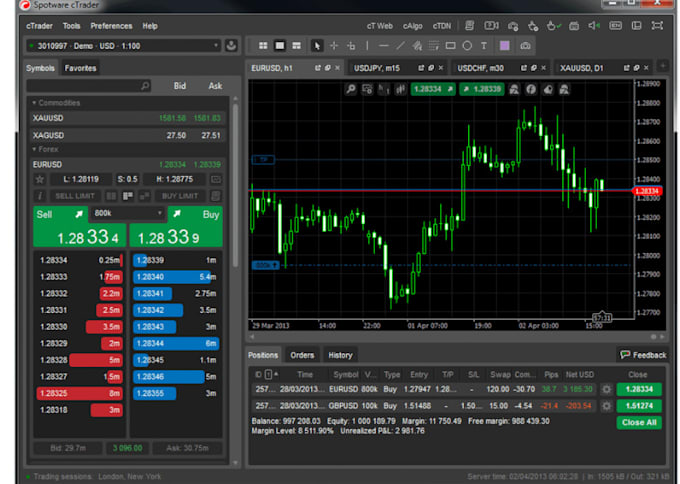The height and width of the screenshot is (484, 680).
Task: Pick the text annotation tool
Action: (x=484, y=45)
